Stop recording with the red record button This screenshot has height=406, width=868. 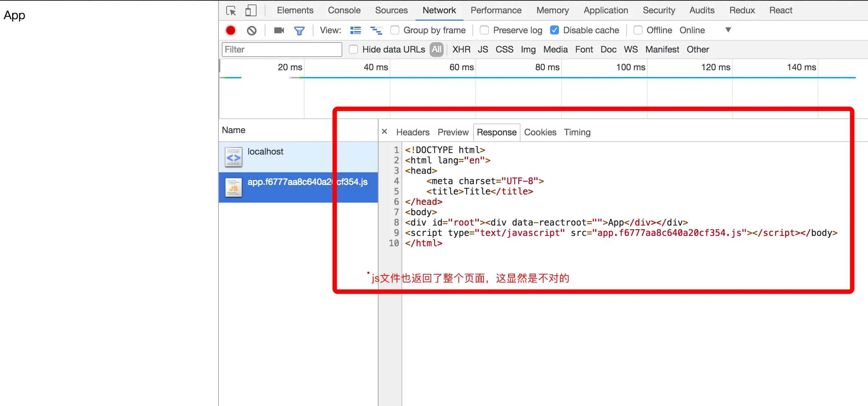(x=231, y=30)
